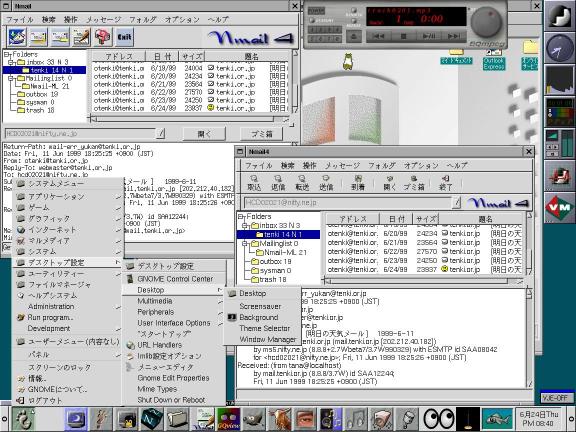Collapse the Mailinglist folder in Nmail4 window
The width and height of the screenshot is (576, 432).
[x=245, y=243]
